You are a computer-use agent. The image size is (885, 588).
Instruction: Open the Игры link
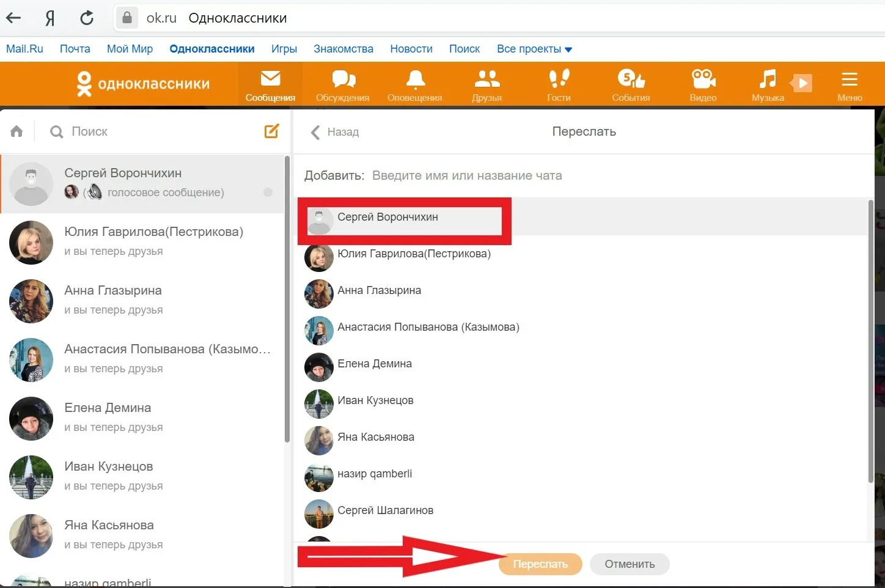tap(284, 49)
